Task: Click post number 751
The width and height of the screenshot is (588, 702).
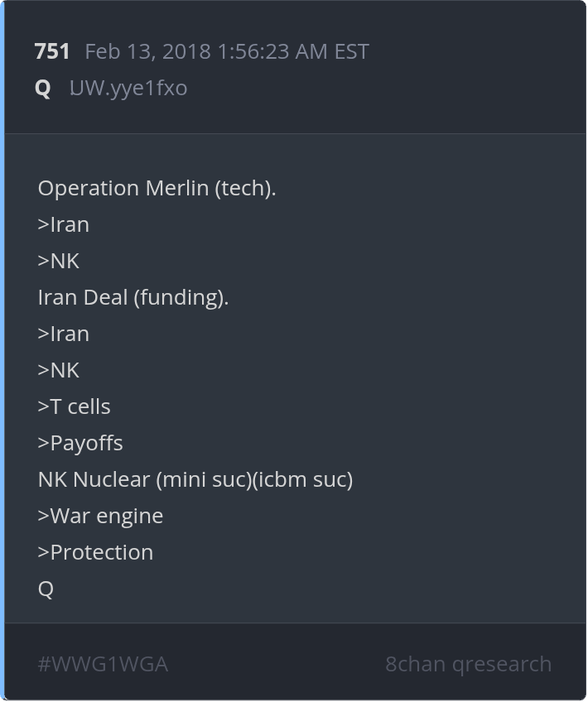Action: pyautogui.click(x=52, y=51)
